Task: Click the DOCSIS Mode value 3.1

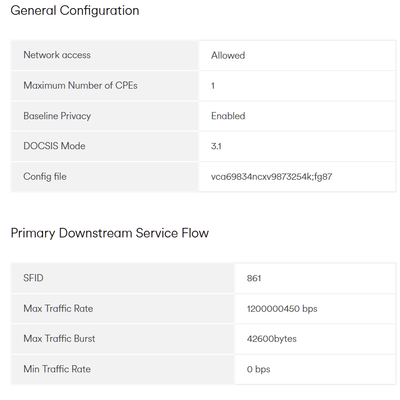Action: pos(216,146)
